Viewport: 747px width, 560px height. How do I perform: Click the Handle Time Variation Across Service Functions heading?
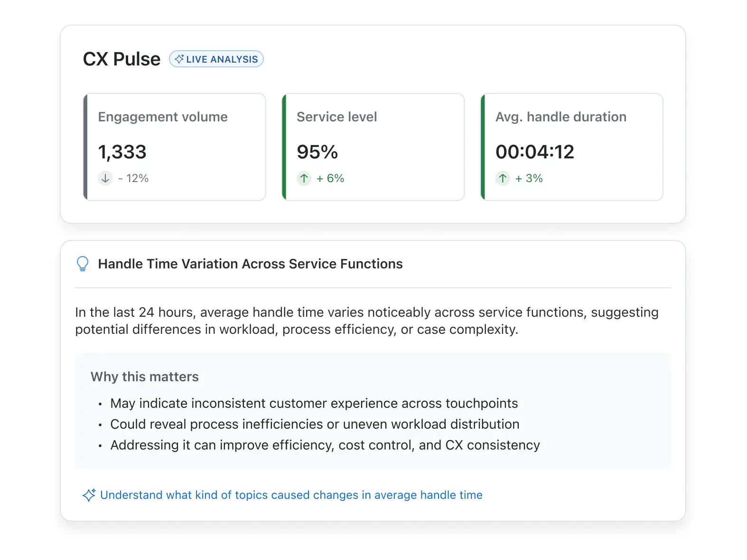click(x=250, y=264)
